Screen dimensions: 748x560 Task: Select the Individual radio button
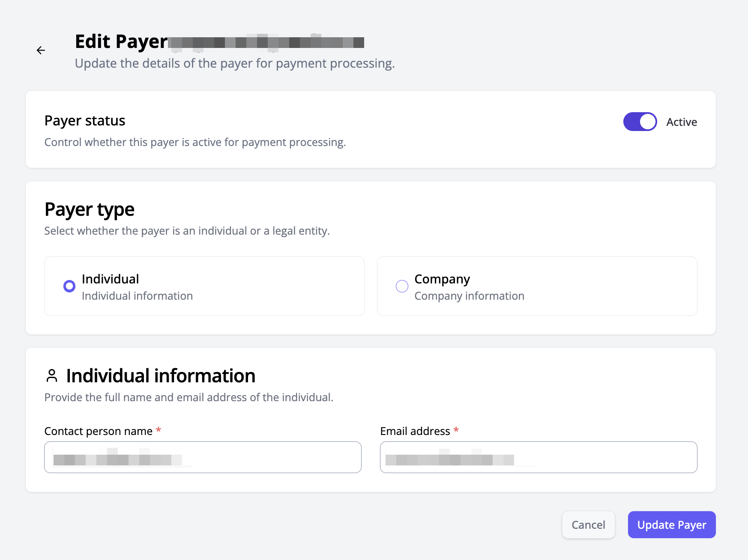(69, 286)
